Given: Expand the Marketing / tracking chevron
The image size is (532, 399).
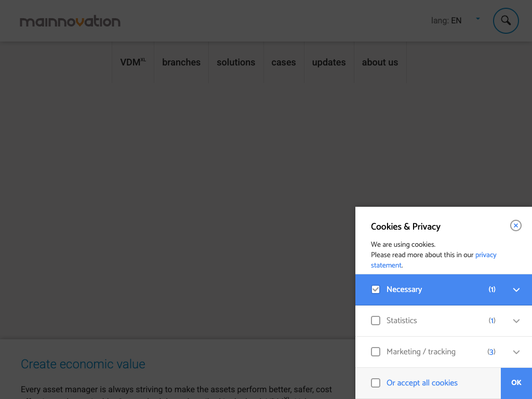Looking at the screenshot, I should [516, 352].
